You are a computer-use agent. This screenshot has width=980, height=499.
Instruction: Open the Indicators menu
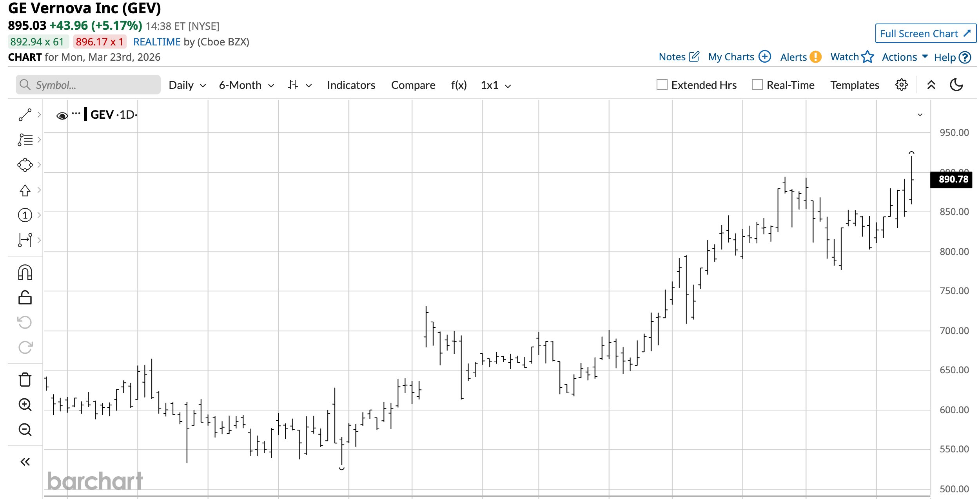(x=351, y=85)
